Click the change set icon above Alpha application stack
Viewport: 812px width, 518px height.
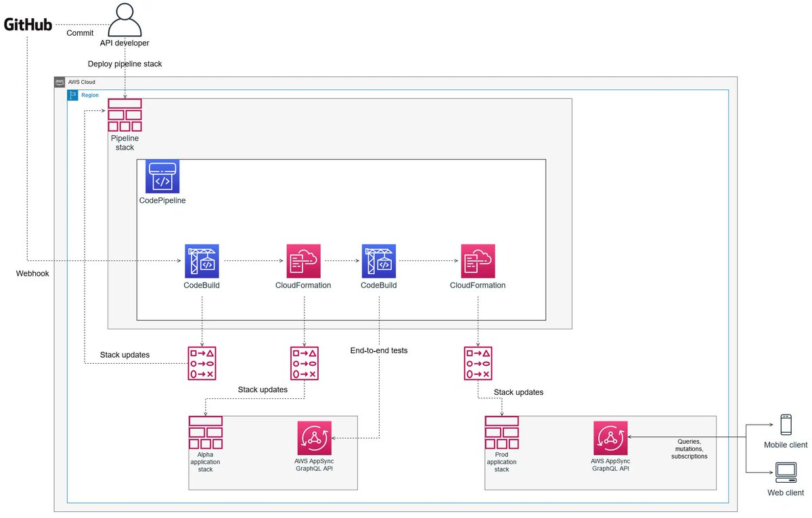tap(304, 363)
